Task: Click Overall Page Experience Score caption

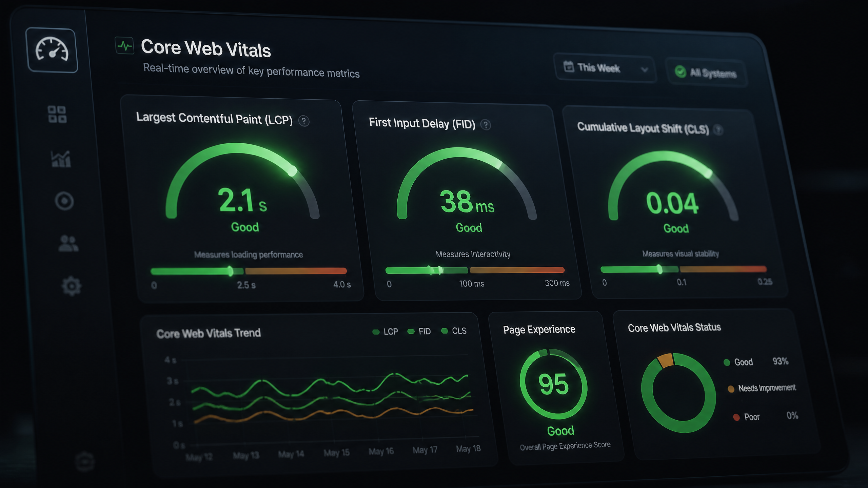Action: pos(565,446)
